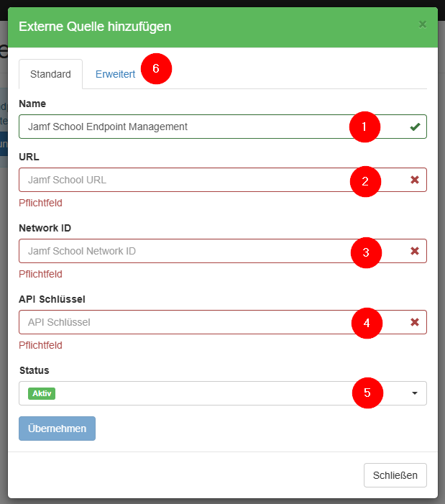The image size is (445, 504).
Task: Click red marker number 1
Action: point(364,127)
